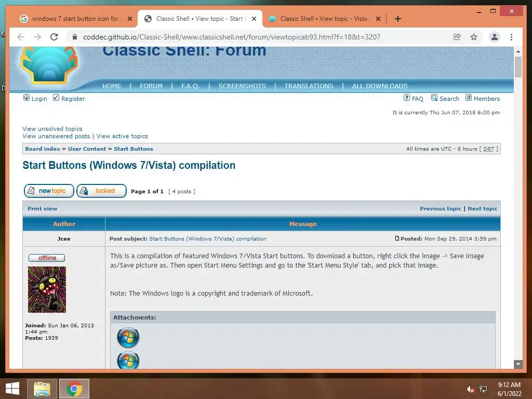Screen dimensions: 532x399
Task: Click the first Windows orb attachment image
Action: point(128,338)
